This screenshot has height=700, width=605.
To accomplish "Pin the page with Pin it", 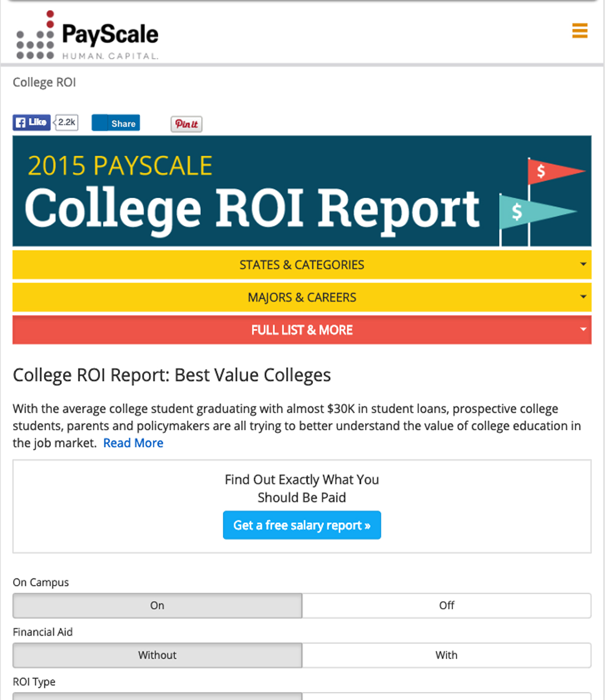I will pyautogui.click(x=187, y=124).
